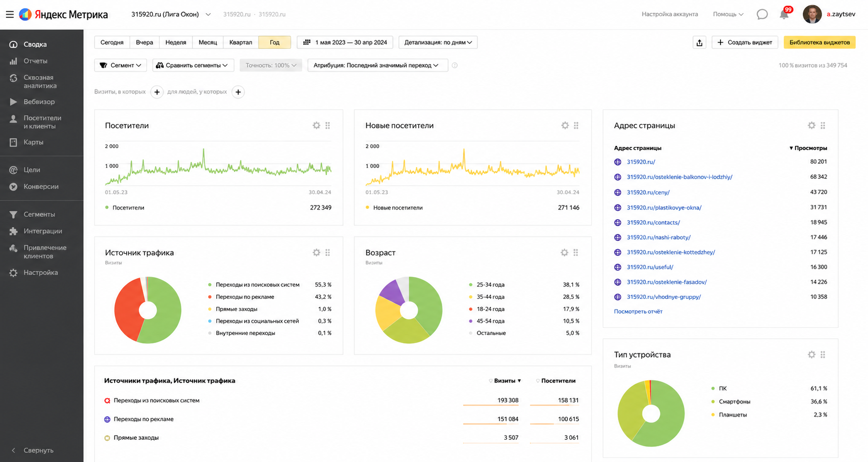Open Настройка аккаунта link
The image size is (868, 462).
point(670,14)
